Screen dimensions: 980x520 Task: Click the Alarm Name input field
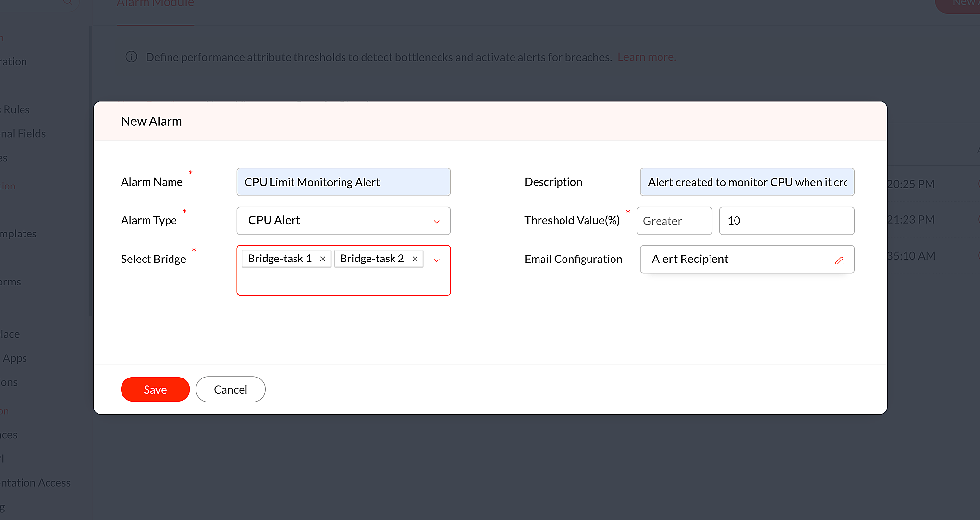343,182
